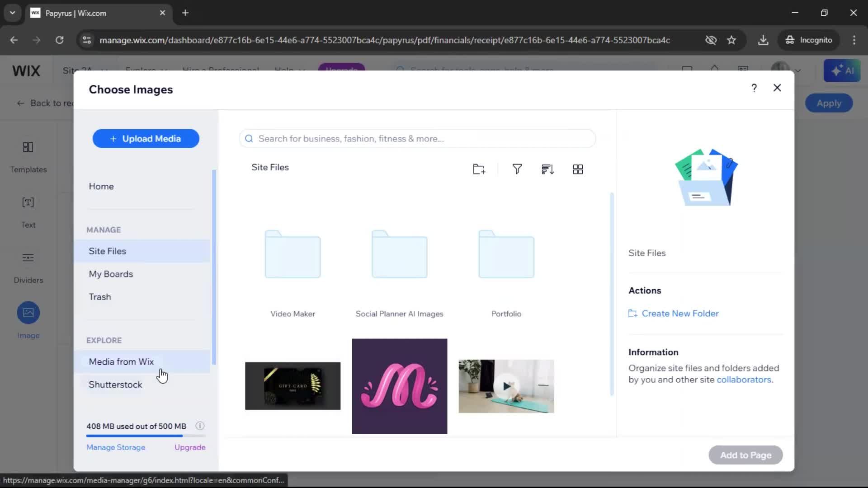
Task: Click Create New Folder link in Actions
Action: click(674, 314)
